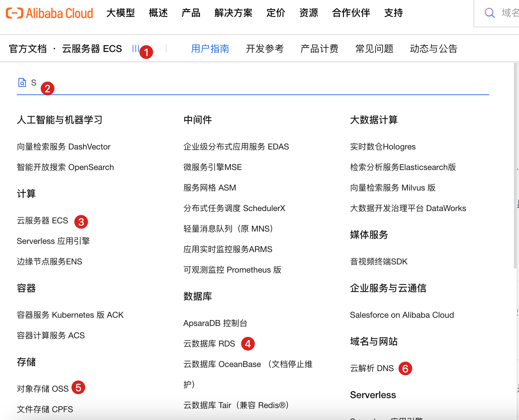Open 对象存储 OSS docs
The image size is (519, 420).
43,389
